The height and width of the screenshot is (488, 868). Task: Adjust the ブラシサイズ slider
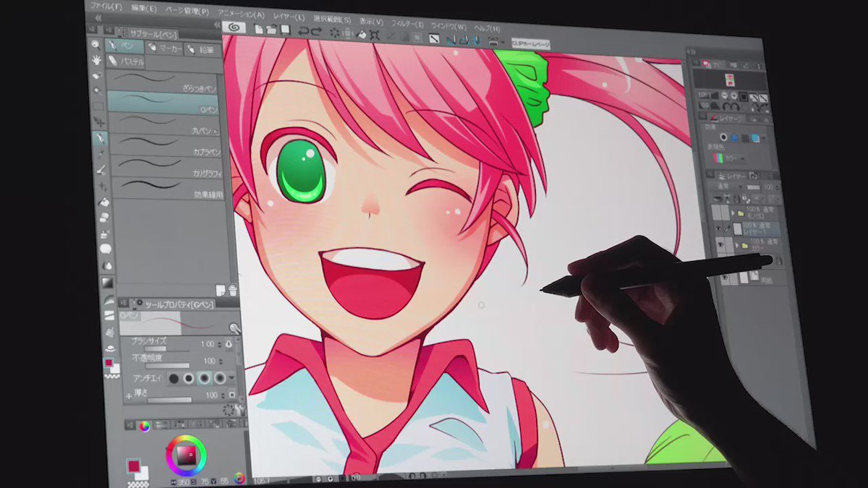(x=167, y=351)
